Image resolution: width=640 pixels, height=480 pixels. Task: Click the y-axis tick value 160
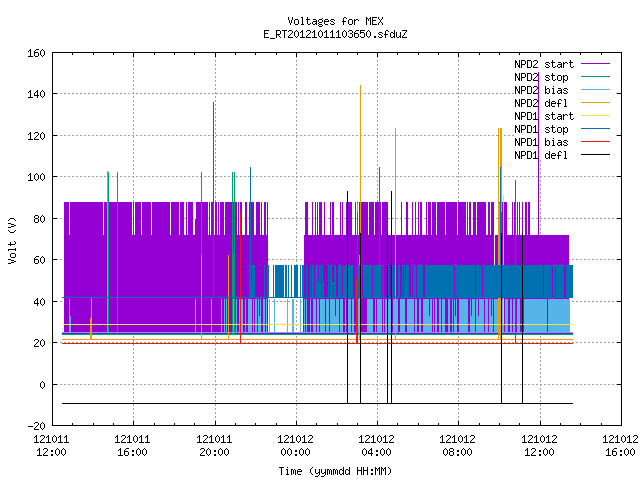36,53
